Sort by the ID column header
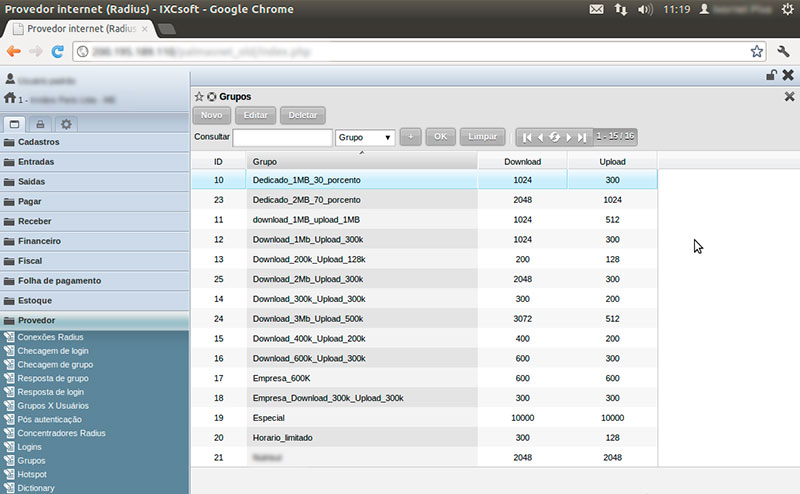800x494 pixels. pyautogui.click(x=218, y=161)
